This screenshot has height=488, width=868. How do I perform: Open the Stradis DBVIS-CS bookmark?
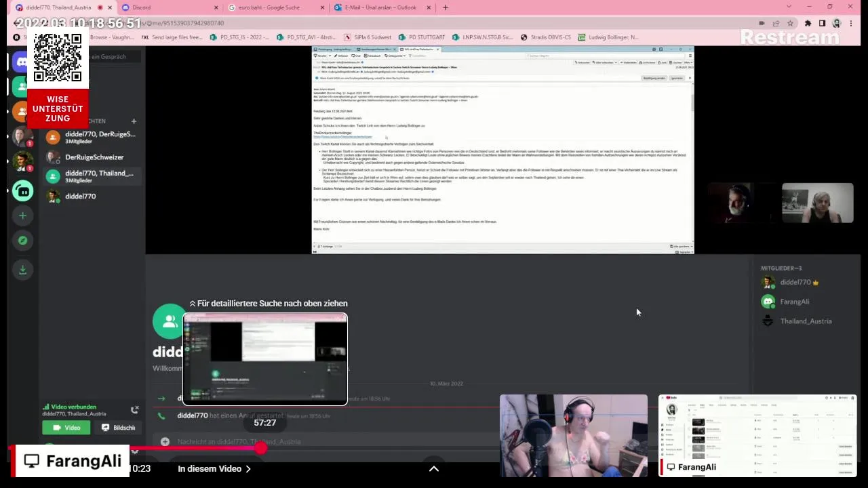point(546,37)
